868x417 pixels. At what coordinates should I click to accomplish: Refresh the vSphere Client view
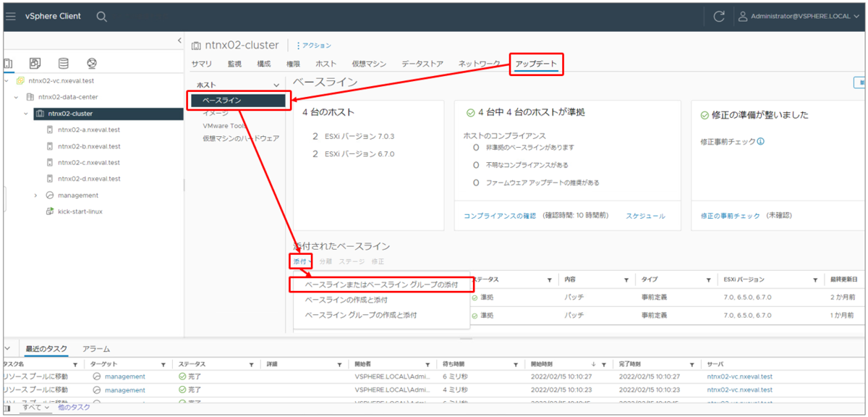coord(719,16)
